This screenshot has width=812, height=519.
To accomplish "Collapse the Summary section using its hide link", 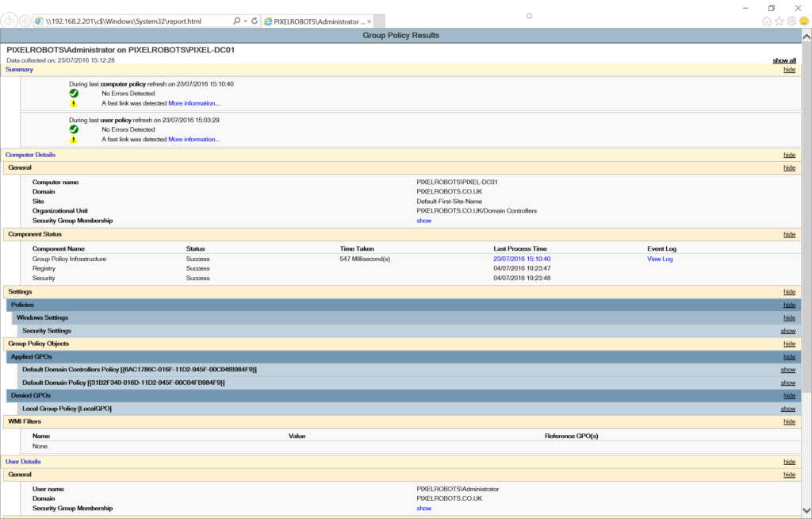I will pos(789,70).
